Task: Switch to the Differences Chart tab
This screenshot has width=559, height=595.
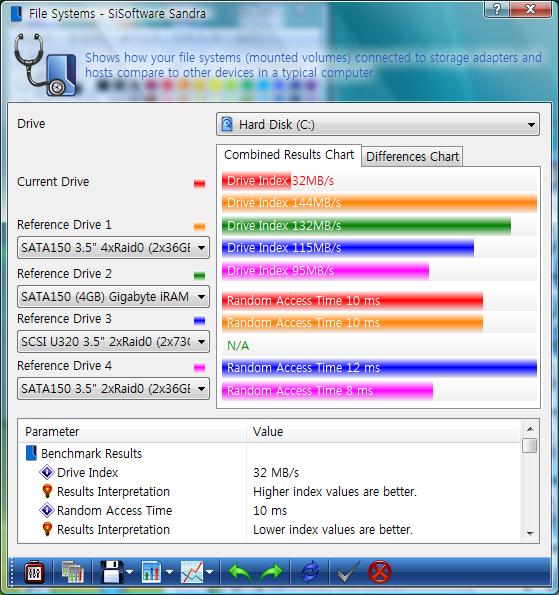Action: [x=412, y=156]
